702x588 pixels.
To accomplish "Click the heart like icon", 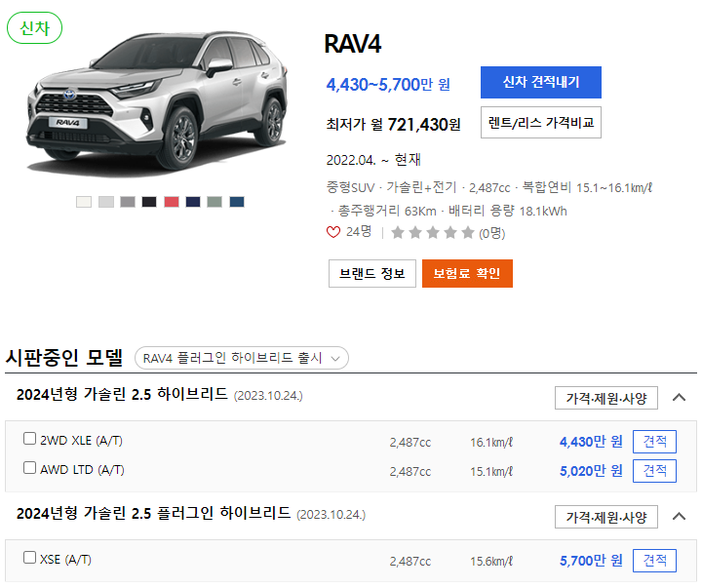I will coord(333,232).
